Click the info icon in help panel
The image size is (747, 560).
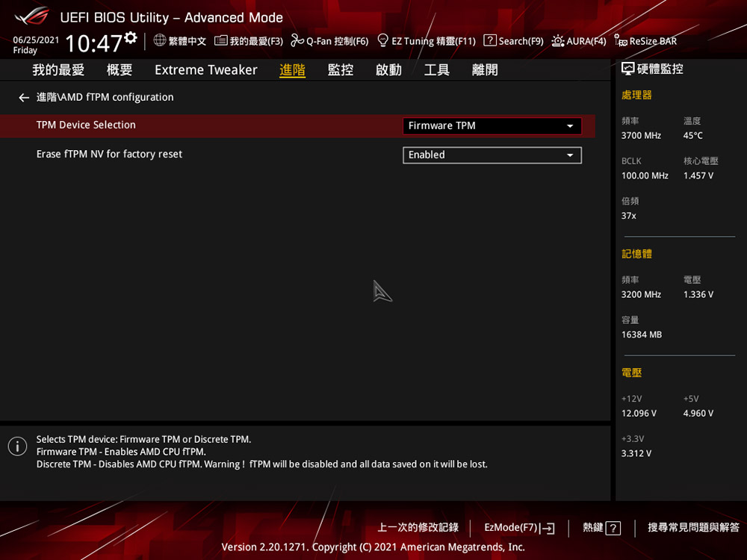point(18,447)
